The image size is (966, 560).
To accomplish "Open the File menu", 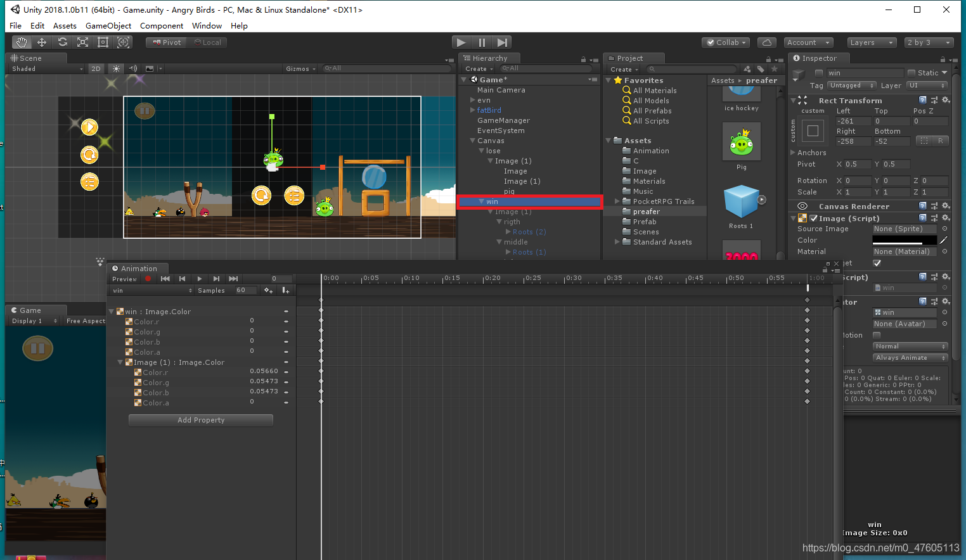I will point(16,26).
